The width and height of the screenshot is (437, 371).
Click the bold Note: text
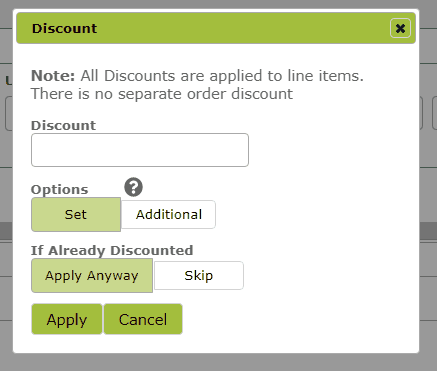click(x=53, y=76)
